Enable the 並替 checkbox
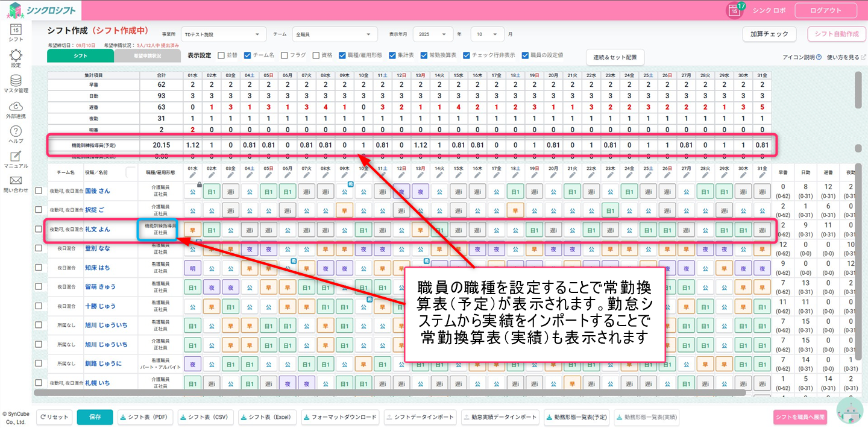Screen dimensions: 868x428 pos(221,55)
